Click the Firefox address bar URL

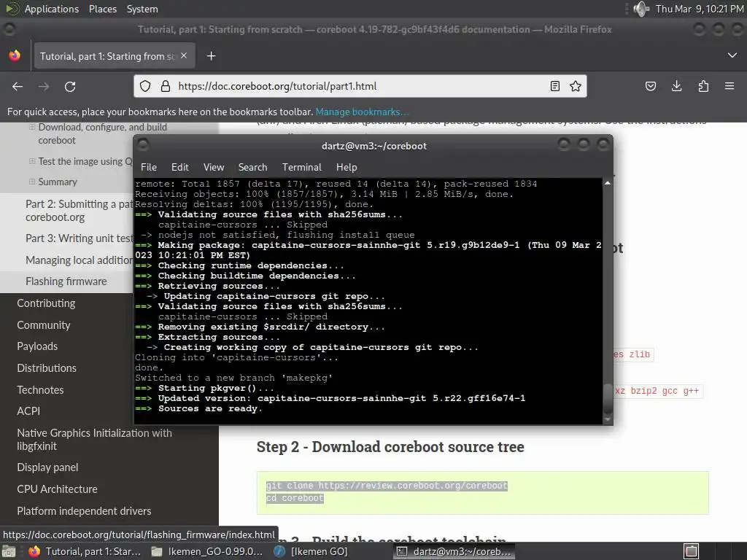[277, 86]
